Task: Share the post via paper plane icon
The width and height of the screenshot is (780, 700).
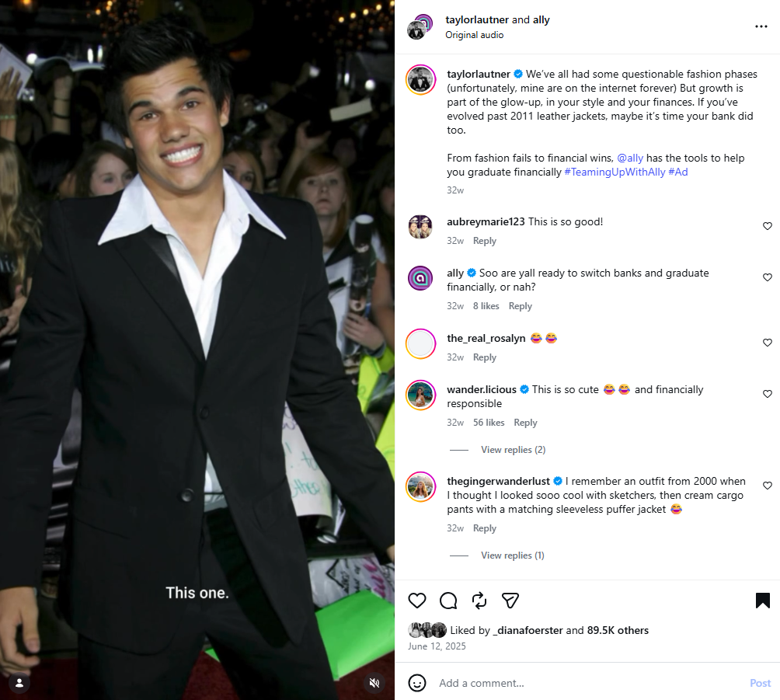Action: (510, 601)
